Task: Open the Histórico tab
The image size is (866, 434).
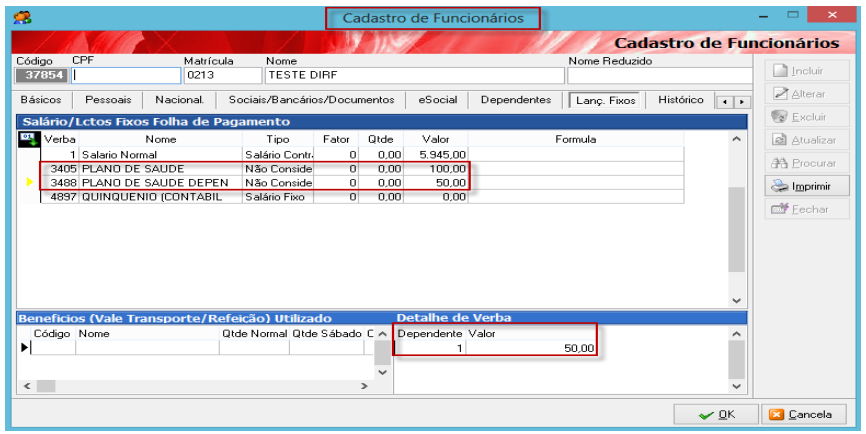Action: click(680, 100)
